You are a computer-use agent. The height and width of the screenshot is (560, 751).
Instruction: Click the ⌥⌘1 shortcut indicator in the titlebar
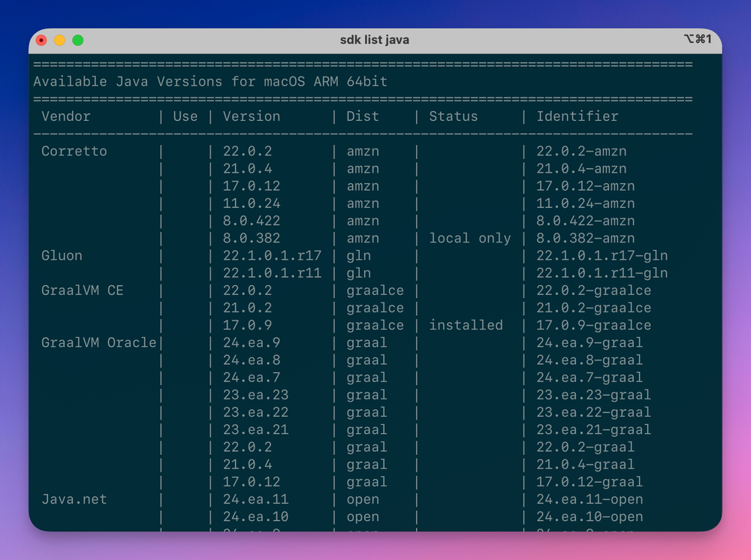[698, 39]
